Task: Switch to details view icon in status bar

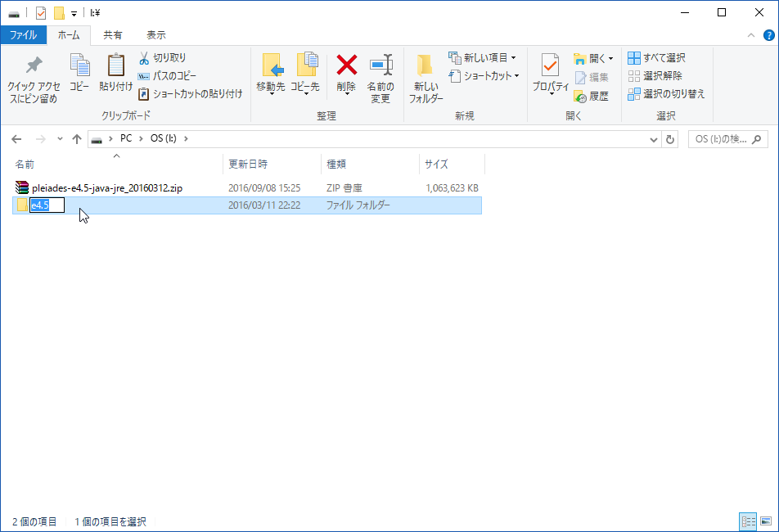Action: click(748, 521)
